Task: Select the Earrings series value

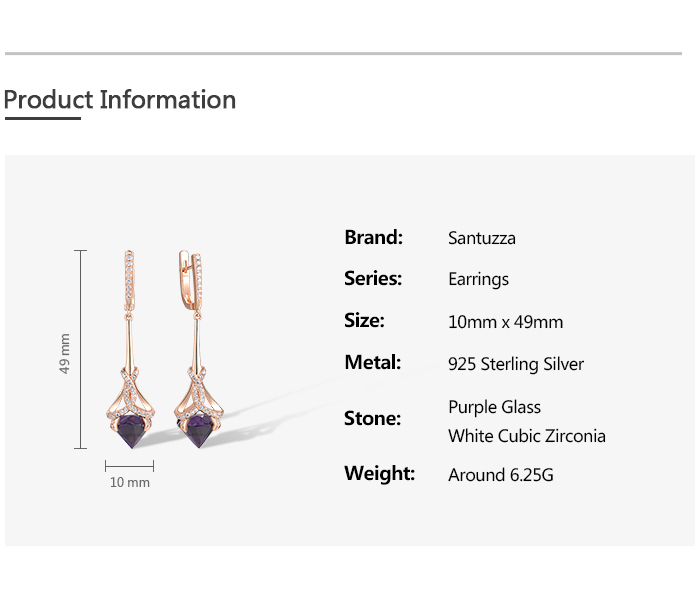Action: tap(478, 280)
